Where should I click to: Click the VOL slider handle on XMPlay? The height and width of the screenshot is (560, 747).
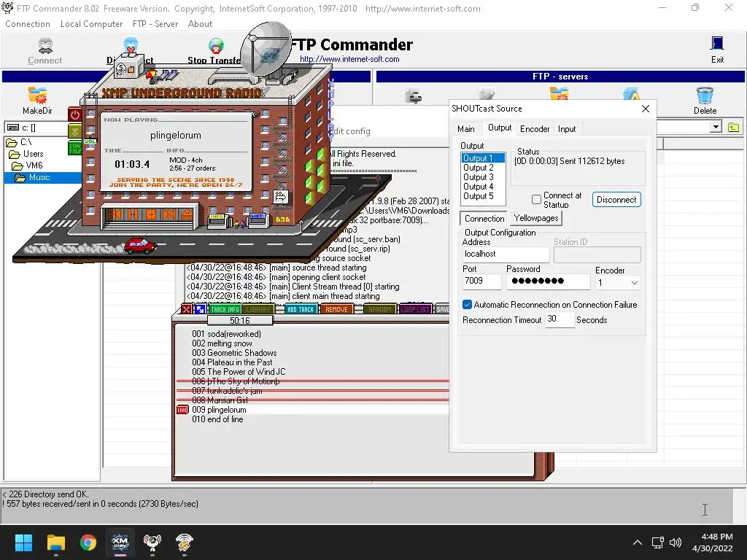click(x=90, y=141)
